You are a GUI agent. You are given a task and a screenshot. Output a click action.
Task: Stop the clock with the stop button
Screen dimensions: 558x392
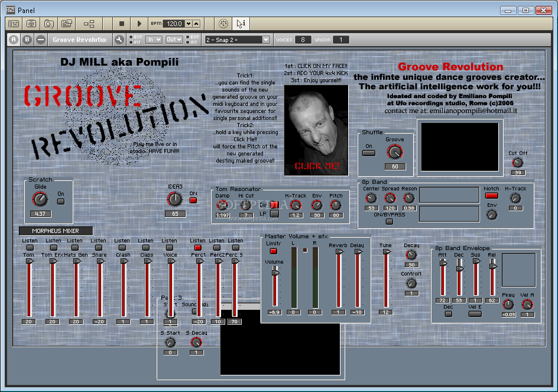tap(121, 24)
